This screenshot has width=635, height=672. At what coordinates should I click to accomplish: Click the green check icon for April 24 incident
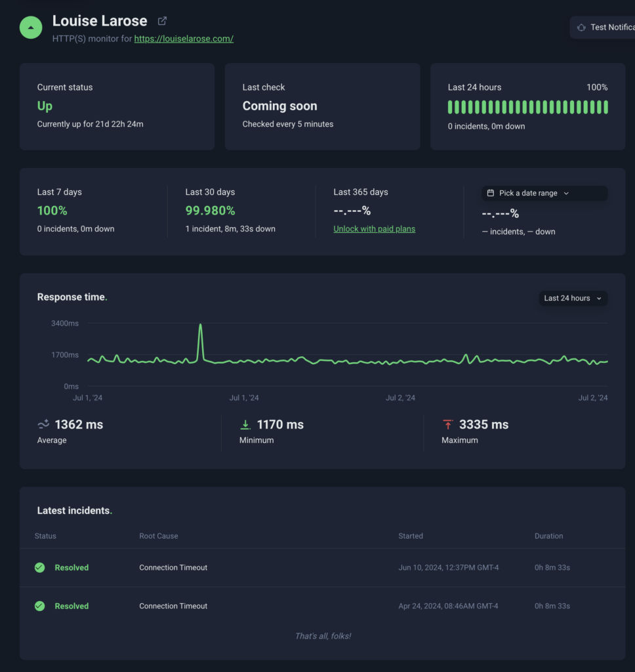coord(40,606)
